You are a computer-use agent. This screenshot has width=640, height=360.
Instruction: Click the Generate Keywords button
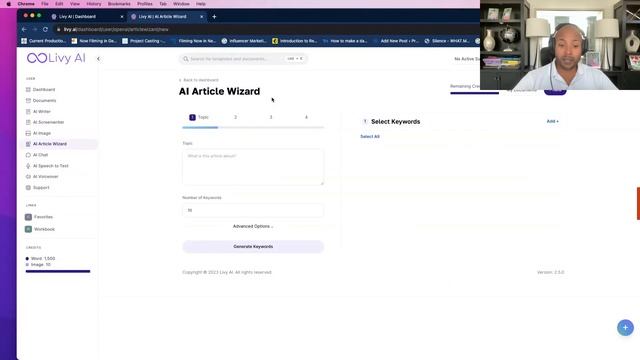(x=253, y=247)
